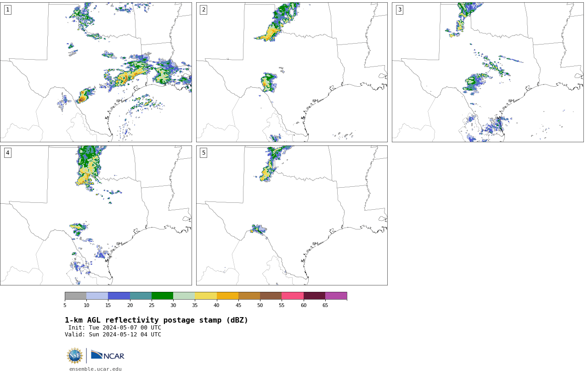Click the light lavender 10-15 dBZ swatch
Image resolution: width=588 pixels, height=374 pixels.
(97, 296)
